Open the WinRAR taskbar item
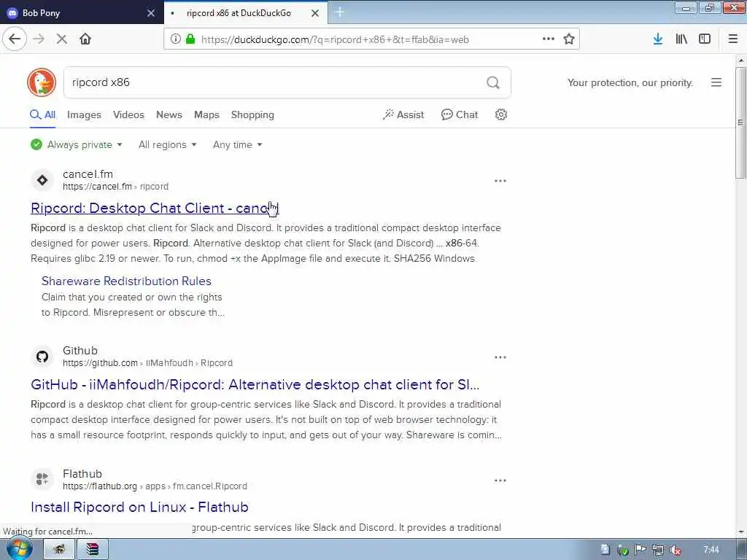The image size is (747, 560). point(93,550)
